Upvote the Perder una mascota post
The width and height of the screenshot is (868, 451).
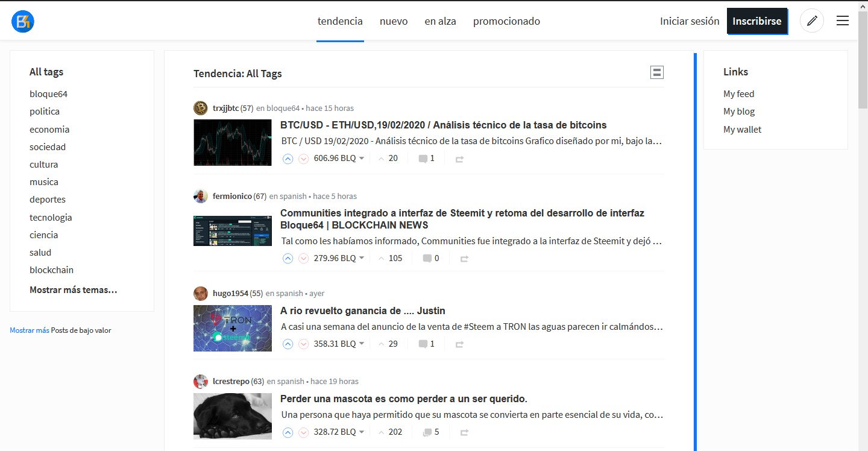(288, 432)
